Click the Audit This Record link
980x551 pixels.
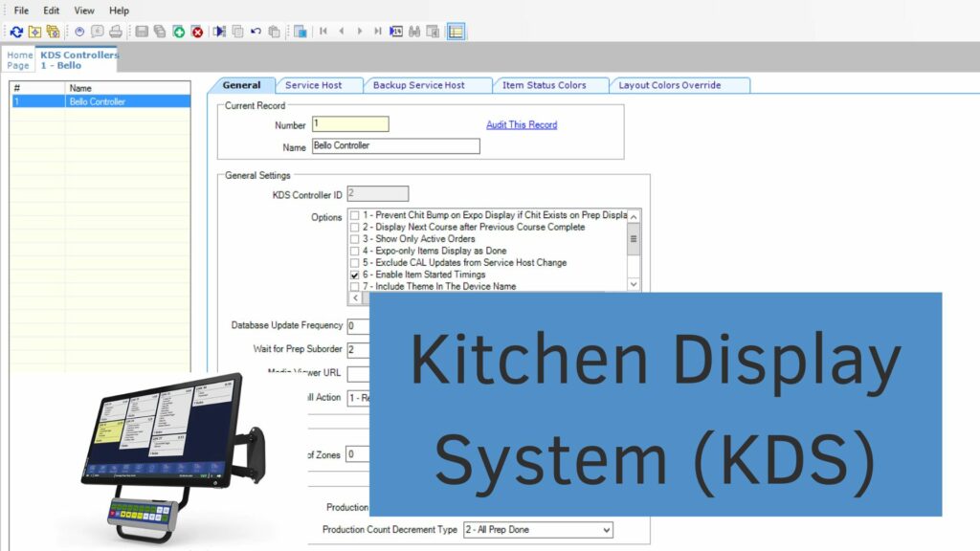pos(522,125)
